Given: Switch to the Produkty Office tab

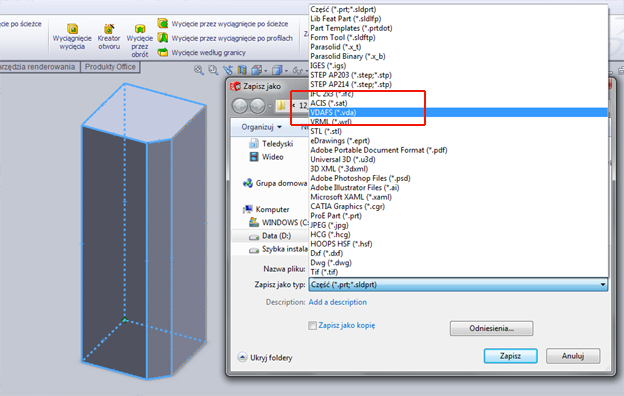Looking at the screenshot, I should point(110,67).
